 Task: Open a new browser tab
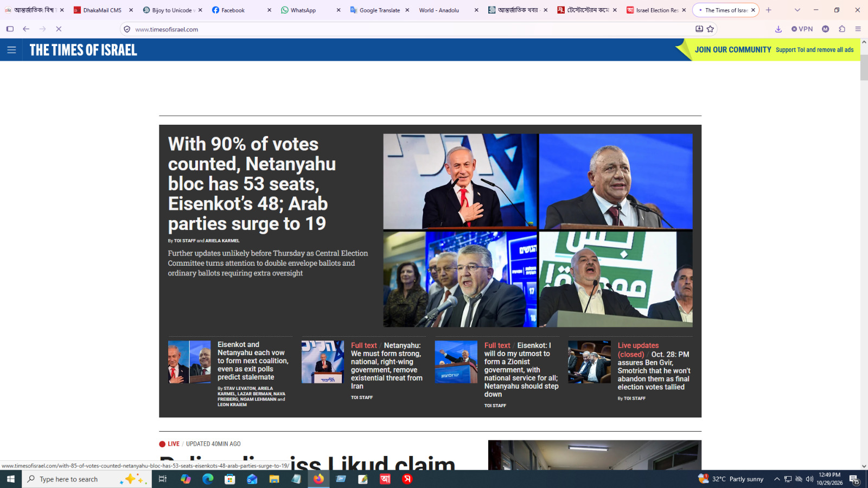coord(768,10)
